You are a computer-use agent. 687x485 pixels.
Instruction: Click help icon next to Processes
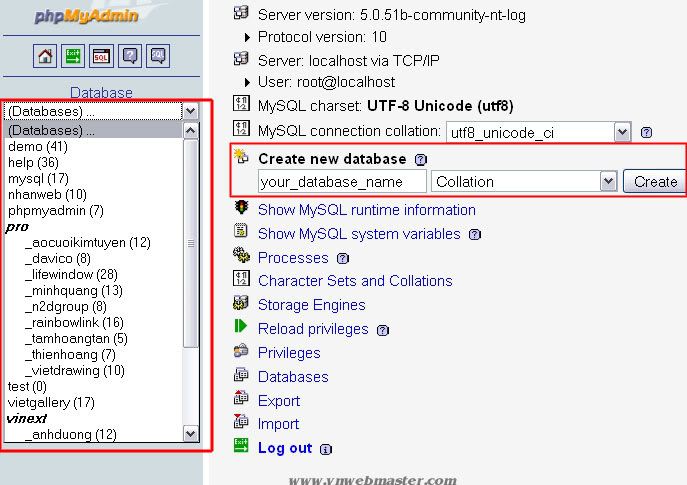pyautogui.click(x=343, y=258)
